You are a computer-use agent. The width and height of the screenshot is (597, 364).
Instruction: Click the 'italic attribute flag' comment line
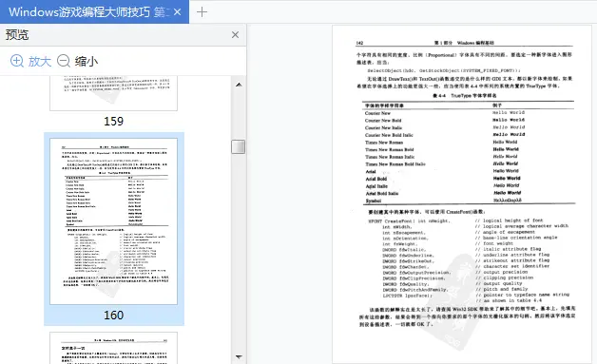point(508,249)
